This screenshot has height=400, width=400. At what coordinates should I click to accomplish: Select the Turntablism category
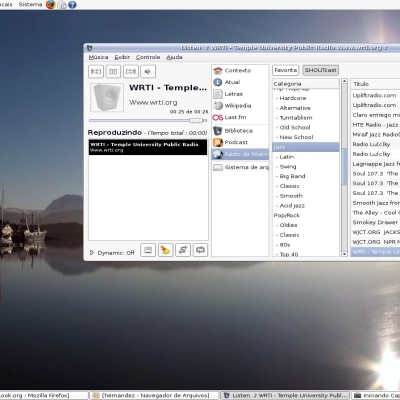pos(306,118)
